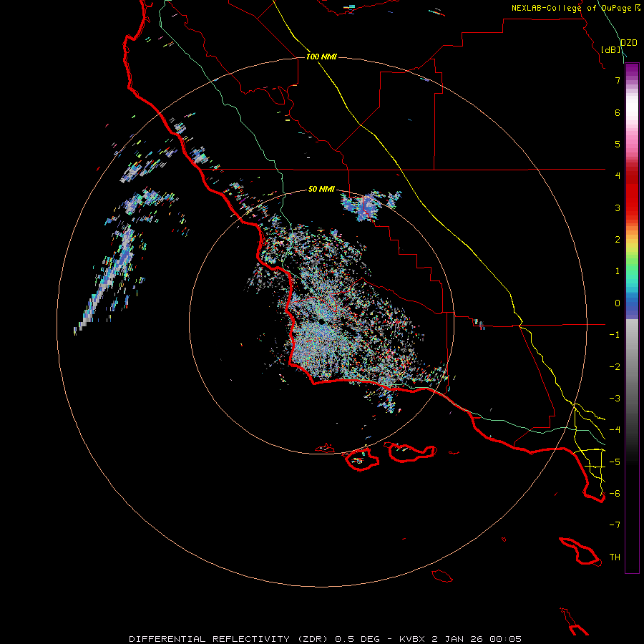644x644 pixels.
Task: Pick the pink 5 dB color band
Action: click(x=632, y=144)
